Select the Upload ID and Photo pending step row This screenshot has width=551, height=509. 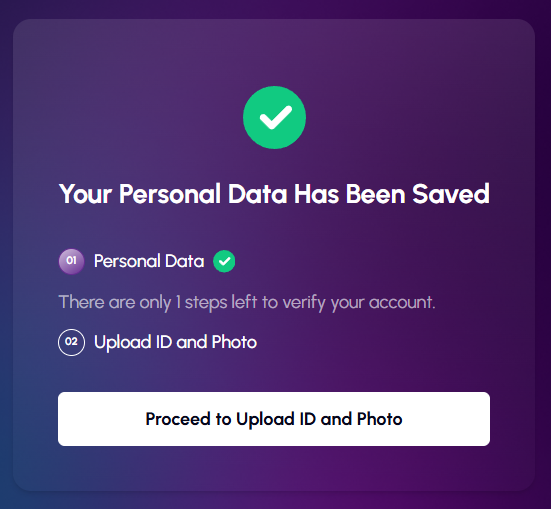point(157,342)
